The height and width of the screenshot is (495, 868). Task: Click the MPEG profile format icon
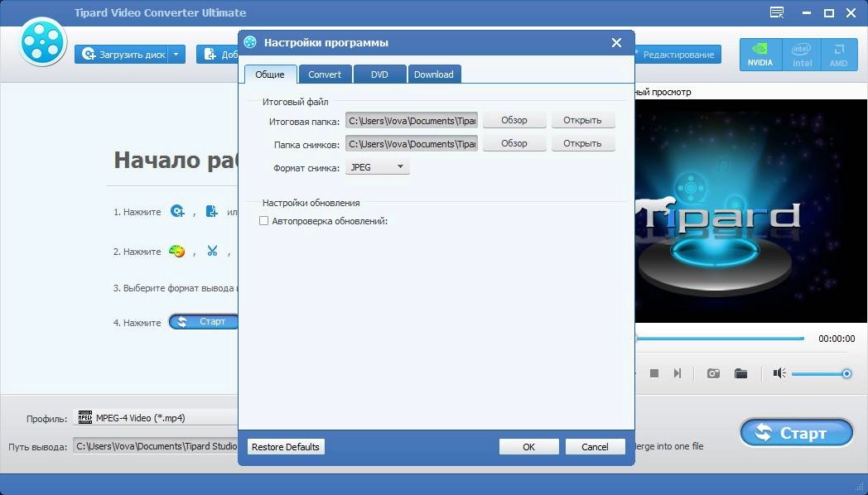85,417
